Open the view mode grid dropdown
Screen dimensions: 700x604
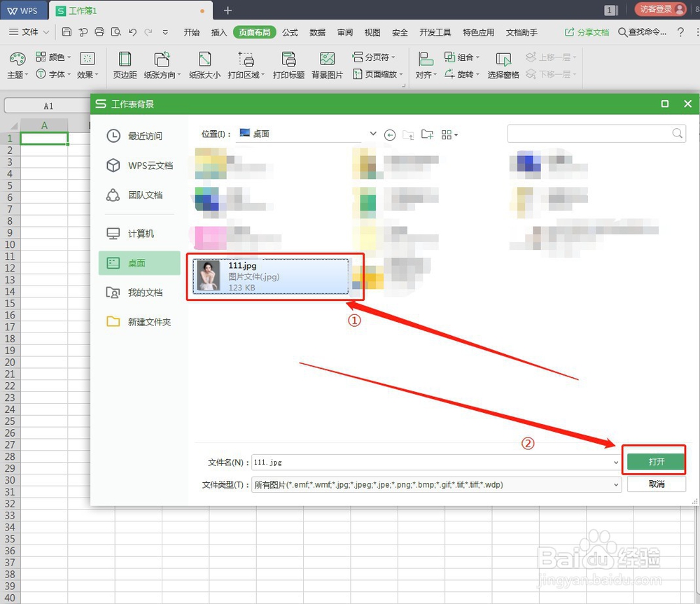pyautogui.click(x=449, y=135)
